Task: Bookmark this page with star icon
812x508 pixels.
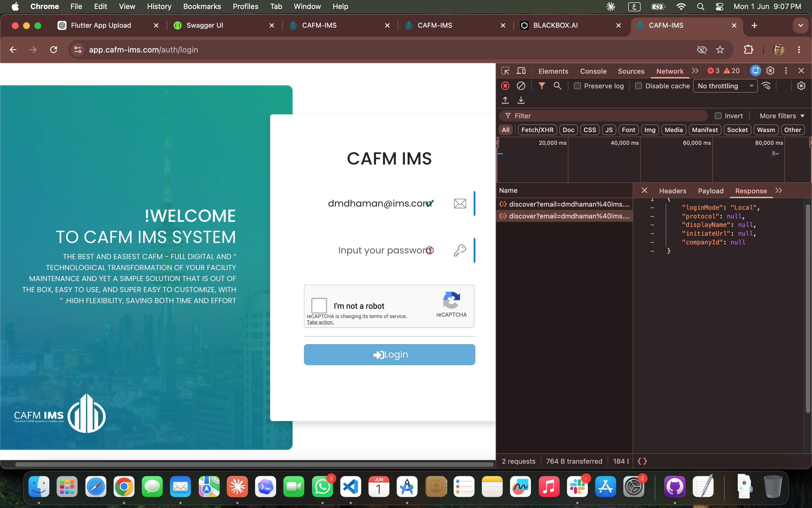Action: point(720,50)
